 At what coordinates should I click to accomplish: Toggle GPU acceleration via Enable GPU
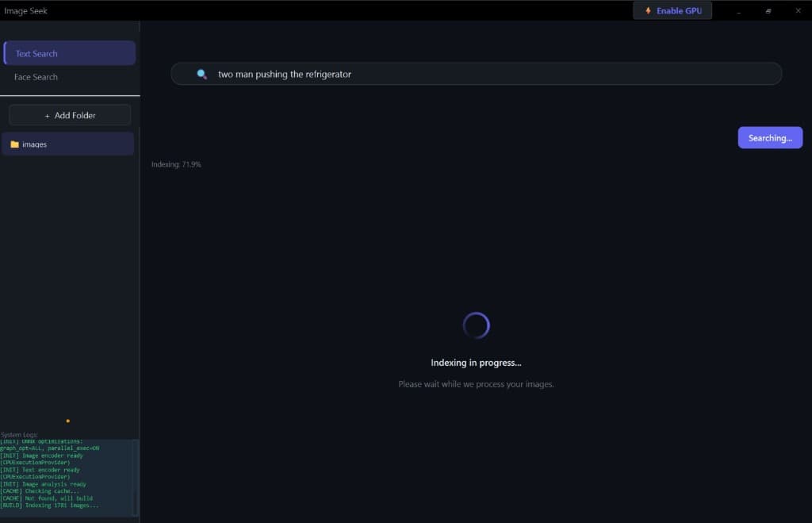(x=672, y=10)
